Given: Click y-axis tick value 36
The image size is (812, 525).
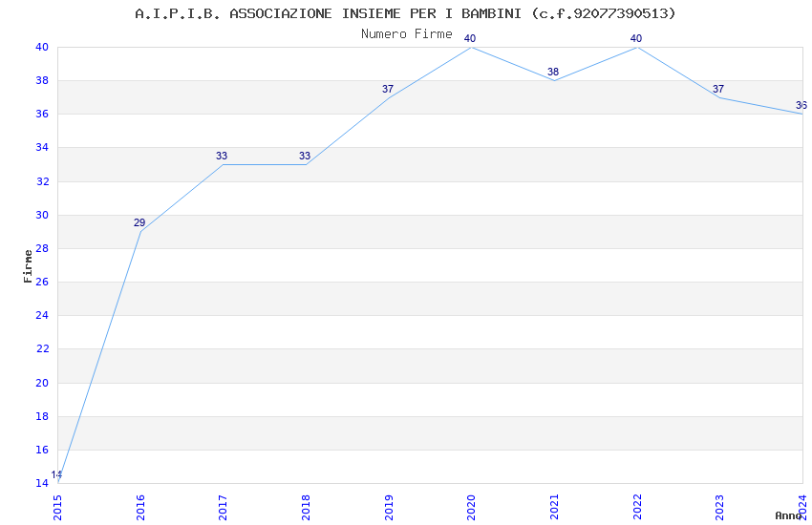Looking at the screenshot, I should pos(42,114).
